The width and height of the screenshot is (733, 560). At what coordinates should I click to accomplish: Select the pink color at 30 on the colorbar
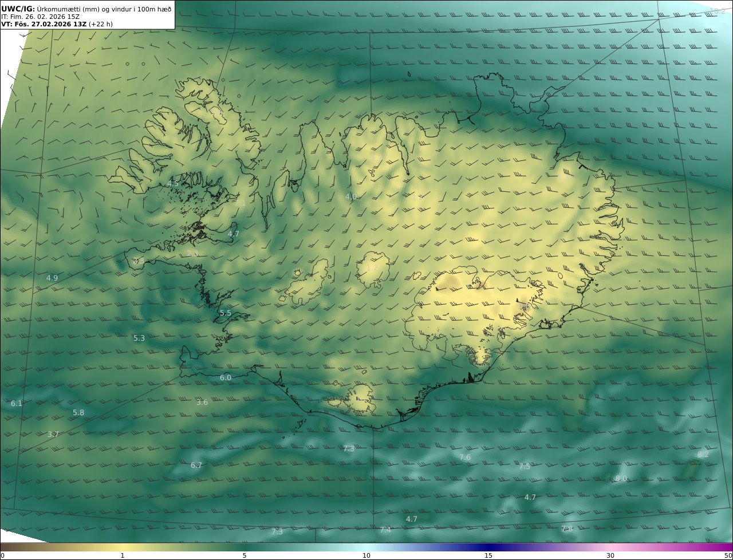tap(610, 547)
